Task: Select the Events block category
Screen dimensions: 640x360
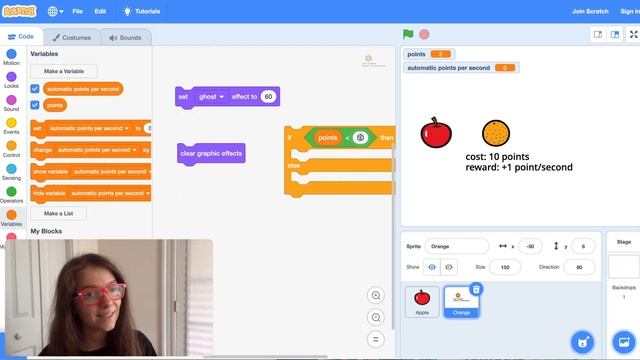Action: coord(11,126)
